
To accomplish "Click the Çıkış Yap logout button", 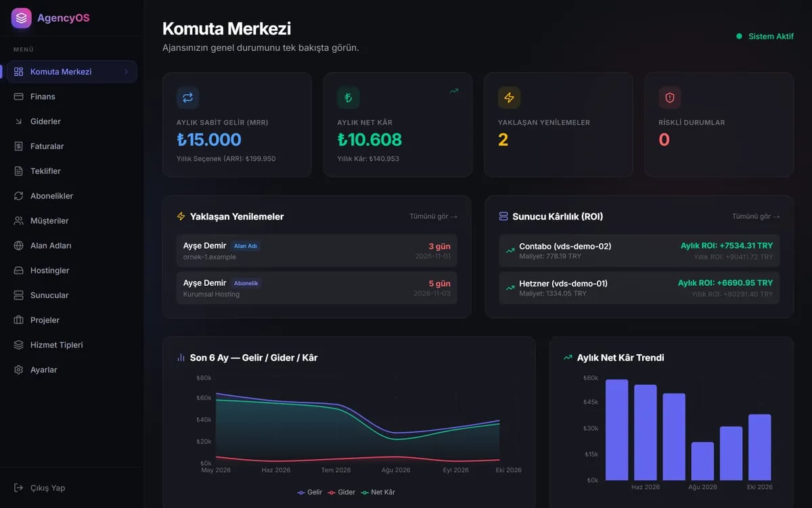I will 72,488.
